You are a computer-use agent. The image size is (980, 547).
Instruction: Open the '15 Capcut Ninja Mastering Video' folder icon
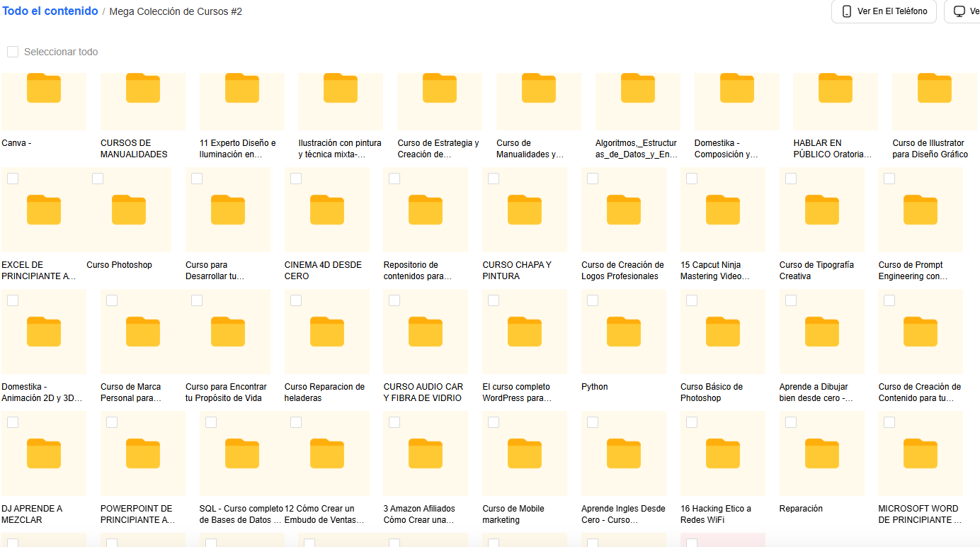pyautogui.click(x=723, y=210)
